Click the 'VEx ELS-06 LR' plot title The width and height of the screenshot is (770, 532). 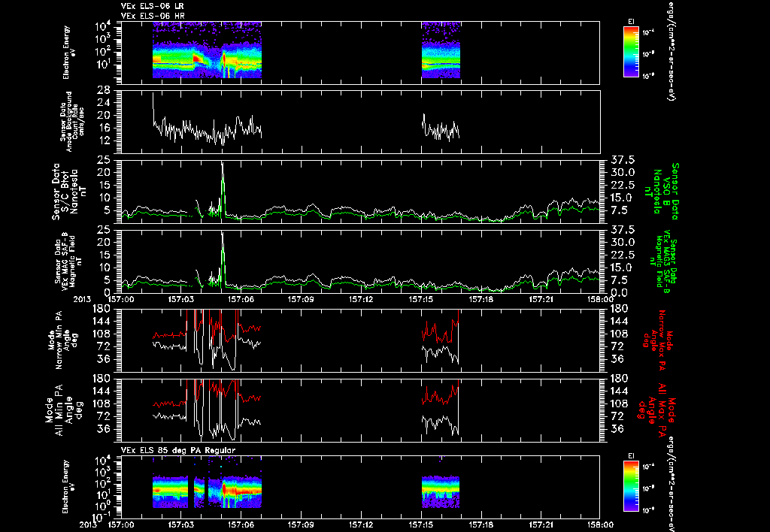tap(152, 6)
